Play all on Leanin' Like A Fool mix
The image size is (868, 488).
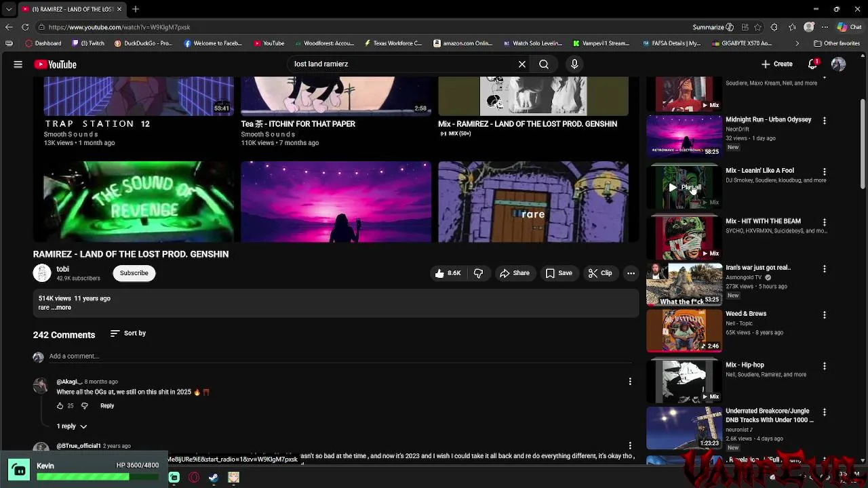pyautogui.click(x=684, y=187)
